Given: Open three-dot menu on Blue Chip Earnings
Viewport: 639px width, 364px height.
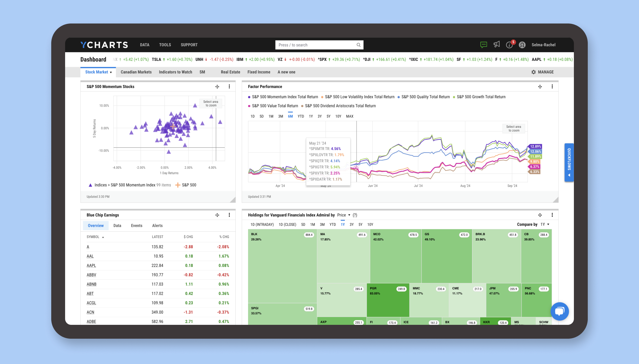Looking at the screenshot, I should point(229,215).
